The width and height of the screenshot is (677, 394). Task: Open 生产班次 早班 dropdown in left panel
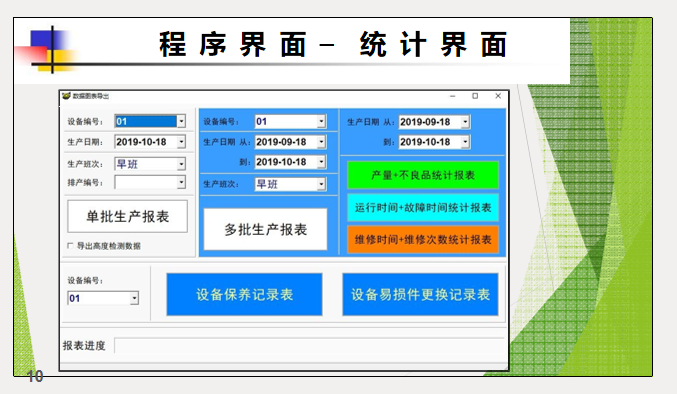pyautogui.click(x=181, y=164)
